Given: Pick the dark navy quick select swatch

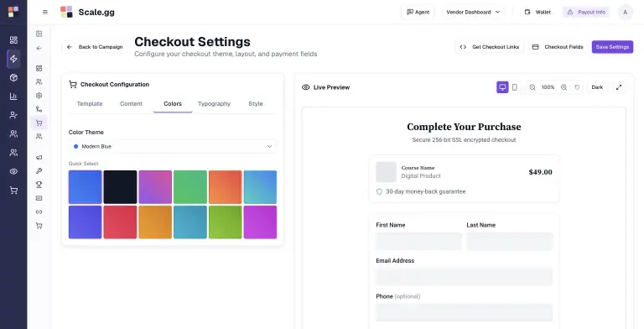Looking at the screenshot, I should click(x=121, y=187).
